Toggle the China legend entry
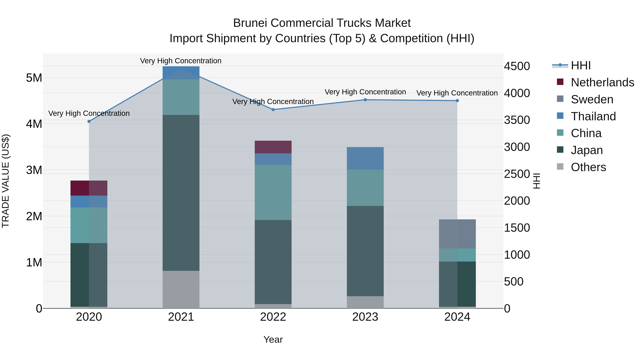Screen dimensions: 644x362 [579, 133]
